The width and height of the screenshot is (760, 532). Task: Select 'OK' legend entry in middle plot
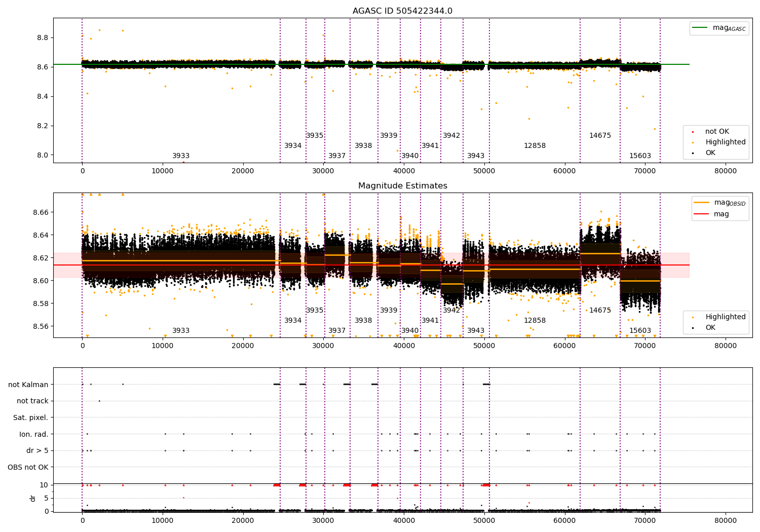pyautogui.click(x=705, y=328)
